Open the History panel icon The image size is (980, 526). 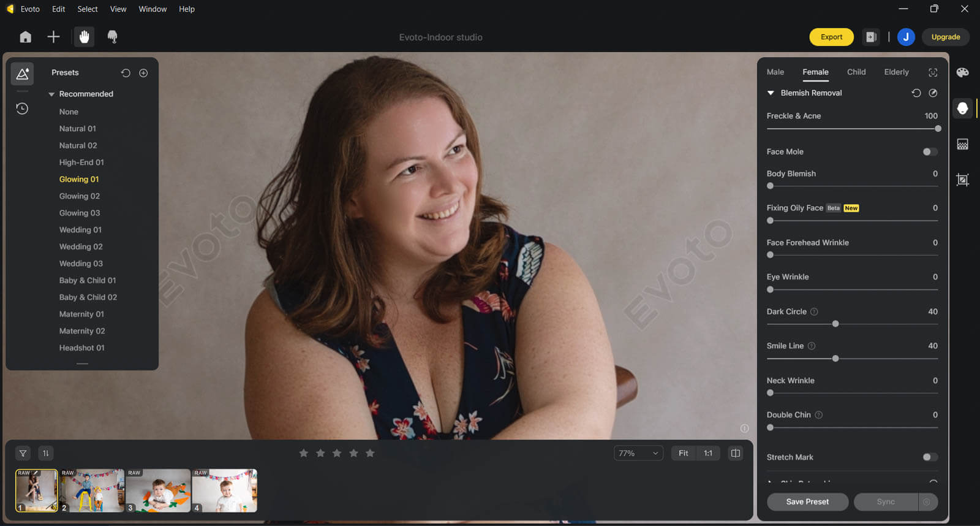[x=22, y=109]
